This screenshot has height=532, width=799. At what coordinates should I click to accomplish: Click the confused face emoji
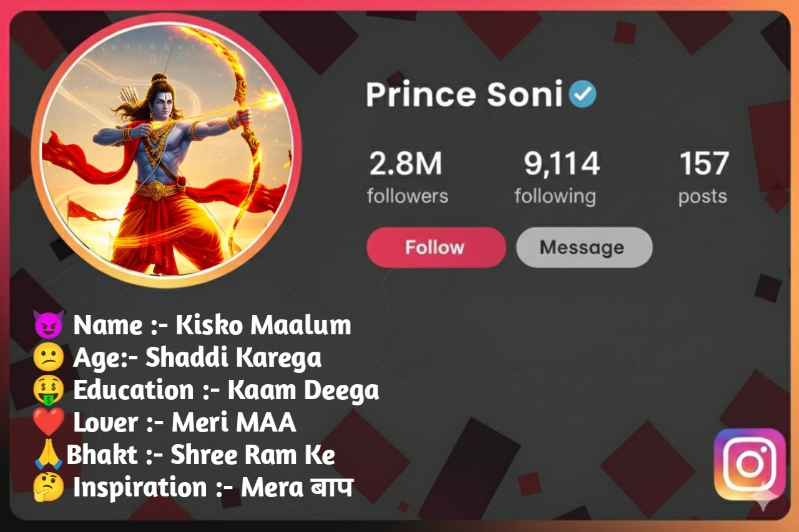(x=49, y=358)
